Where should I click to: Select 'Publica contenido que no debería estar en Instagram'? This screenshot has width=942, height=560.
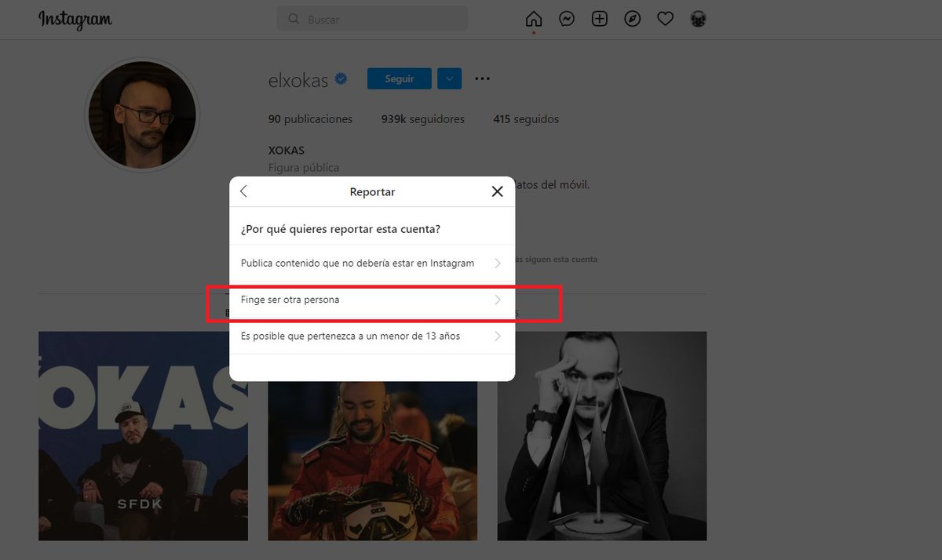(x=372, y=264)
